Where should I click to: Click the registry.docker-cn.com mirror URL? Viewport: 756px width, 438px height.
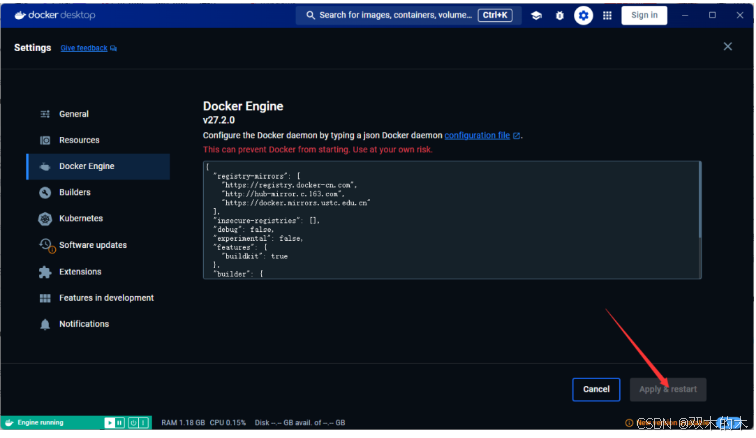(x=289, y=185)
